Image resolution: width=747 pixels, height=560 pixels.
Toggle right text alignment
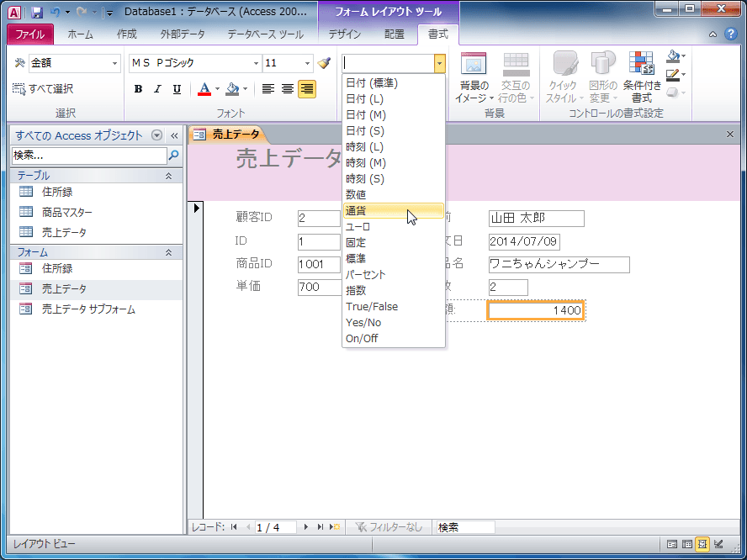pos(307,89)
